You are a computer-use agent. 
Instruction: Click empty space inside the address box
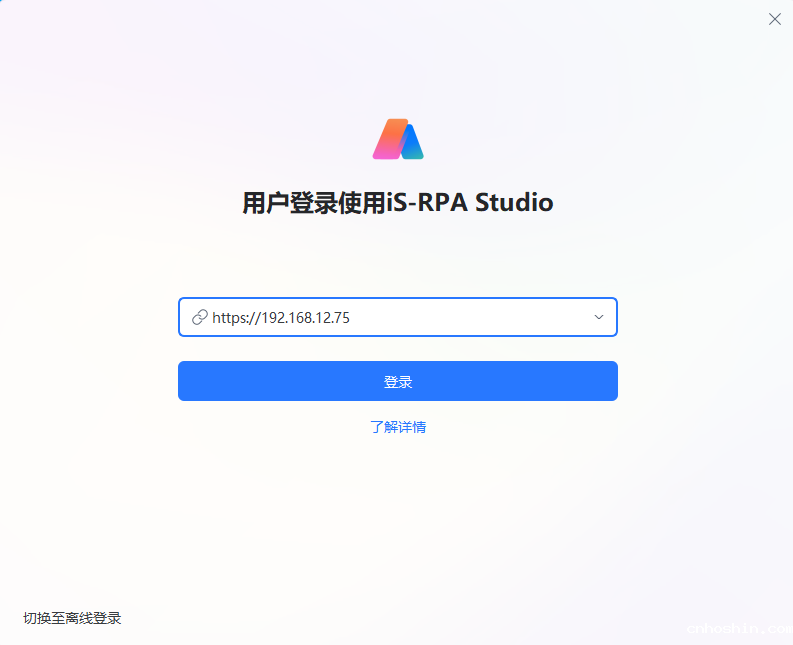point(470,318)
